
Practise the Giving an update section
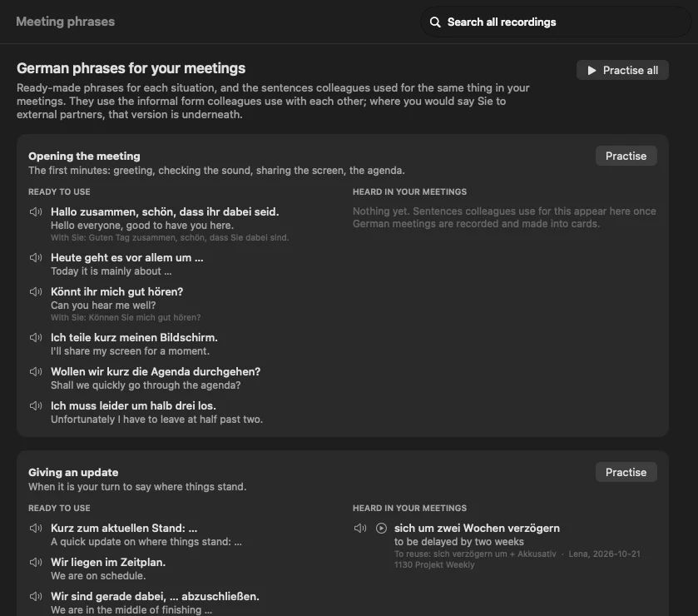click(x=626, y=472)
